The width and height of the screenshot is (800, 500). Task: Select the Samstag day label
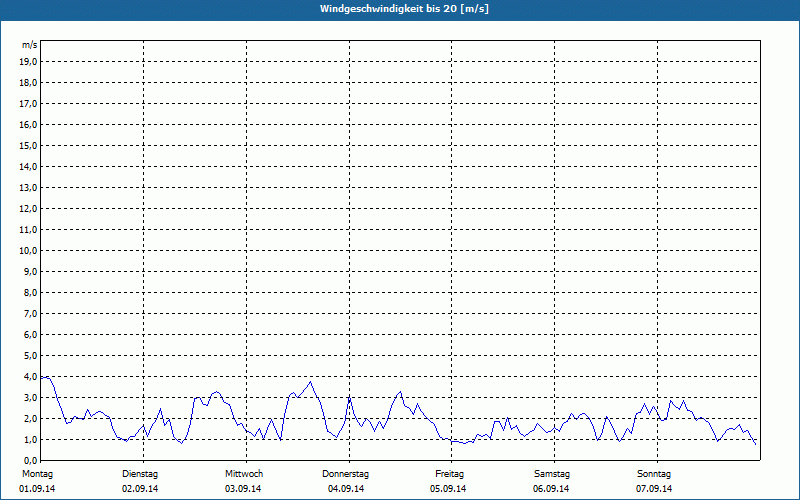552,474
